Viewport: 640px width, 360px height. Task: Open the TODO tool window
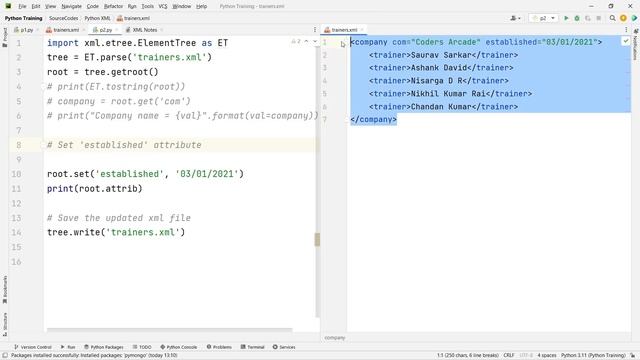[142, 347]
